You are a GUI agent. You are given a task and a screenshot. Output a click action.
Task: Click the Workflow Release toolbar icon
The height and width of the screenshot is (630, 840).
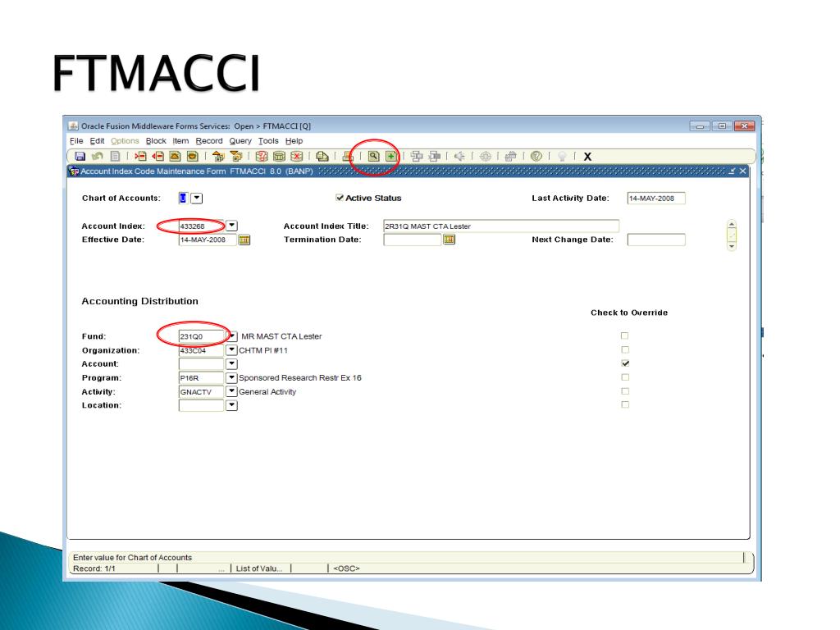(x=435, y=157)
